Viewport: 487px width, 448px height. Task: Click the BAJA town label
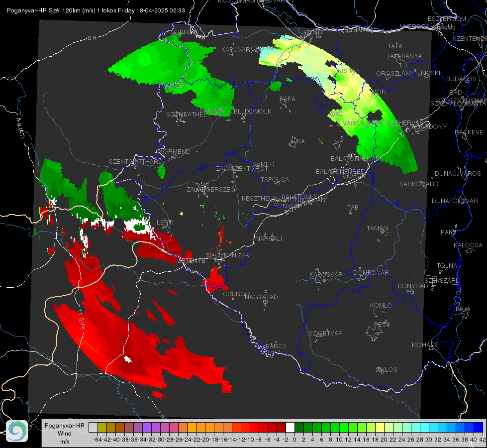point(463,309)
